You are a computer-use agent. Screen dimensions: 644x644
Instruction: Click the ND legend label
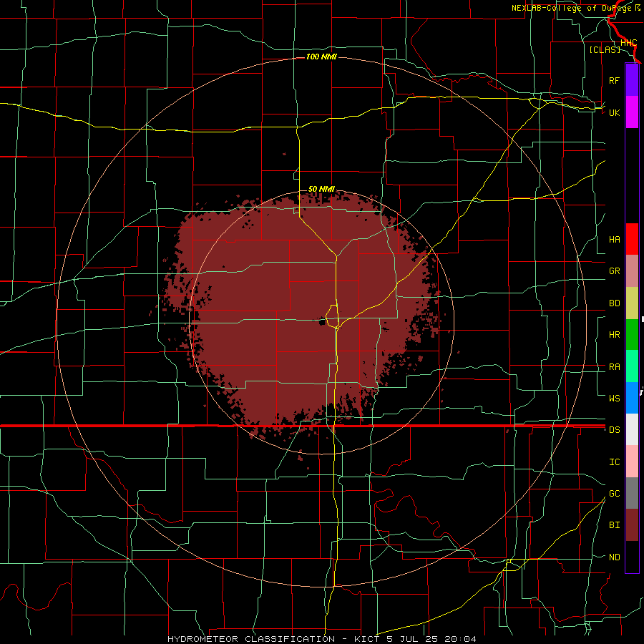[614, 557]
